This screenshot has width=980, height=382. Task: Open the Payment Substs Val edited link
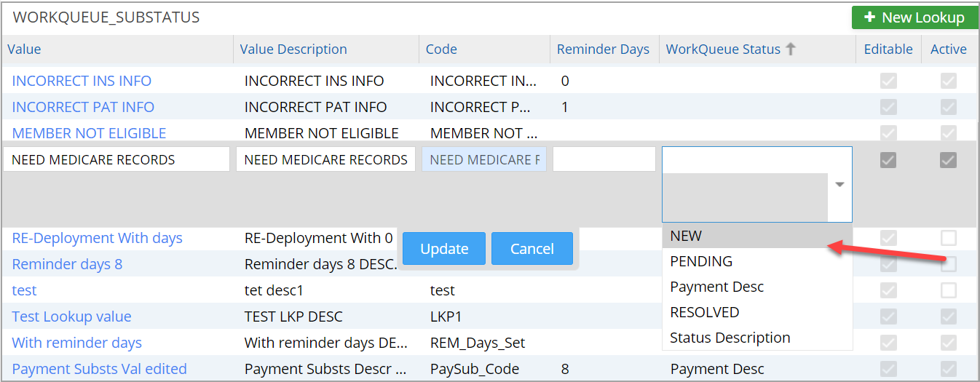pyautogui.click(x=99, y=369)
